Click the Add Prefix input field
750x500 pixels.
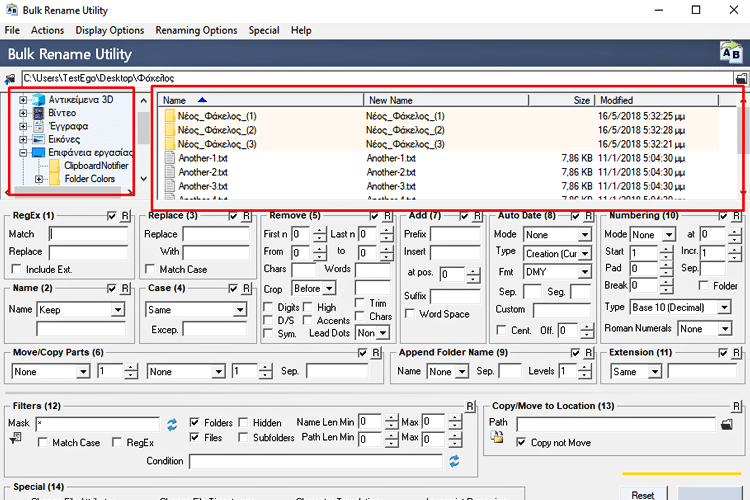tap(455, 234)
